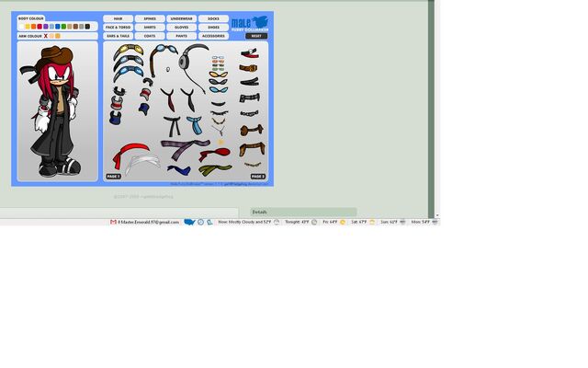Pick the green body colour swatch
The height and width of the screenshot is (368, 588).
pos(63,27)
